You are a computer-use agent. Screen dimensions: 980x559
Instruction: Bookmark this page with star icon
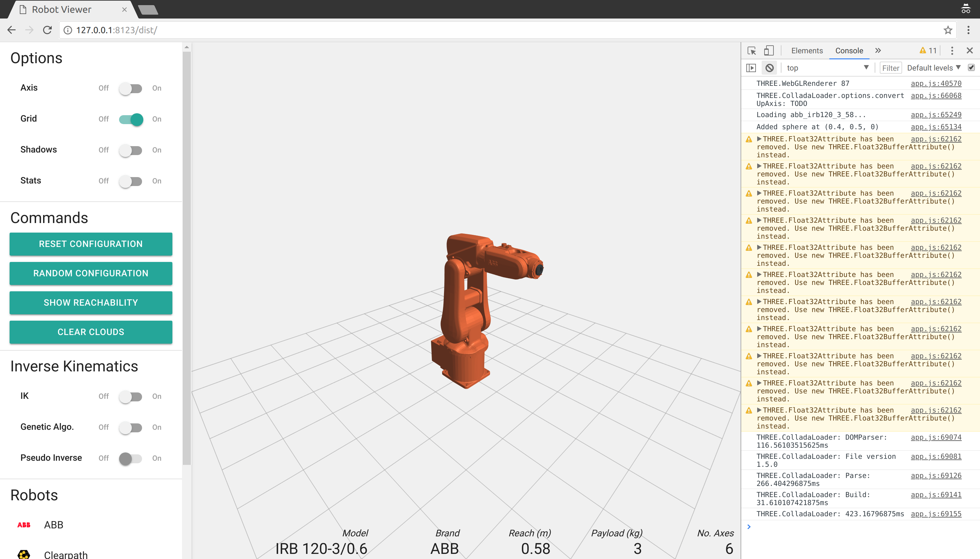[948, 30]
